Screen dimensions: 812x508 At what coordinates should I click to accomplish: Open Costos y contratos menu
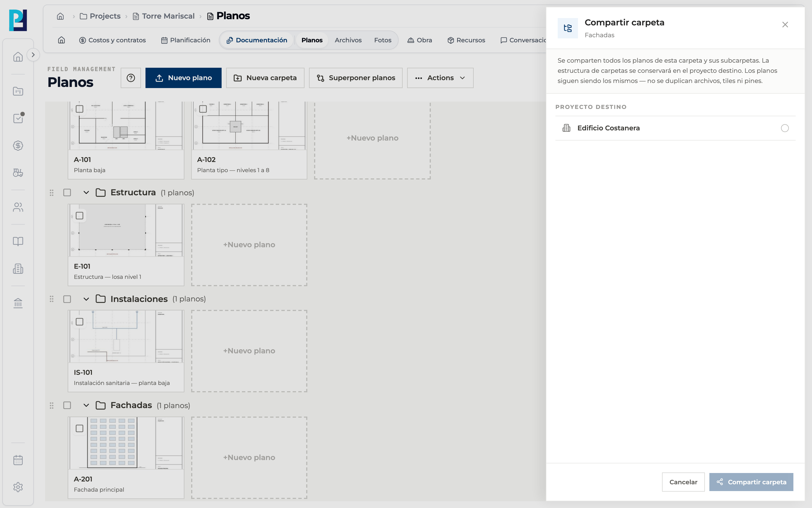[x=112, y=40]
